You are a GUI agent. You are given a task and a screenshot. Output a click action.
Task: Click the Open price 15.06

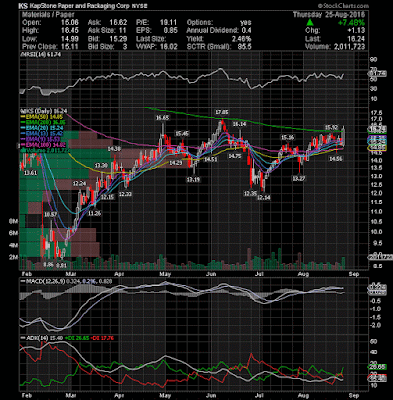[71, 23]
